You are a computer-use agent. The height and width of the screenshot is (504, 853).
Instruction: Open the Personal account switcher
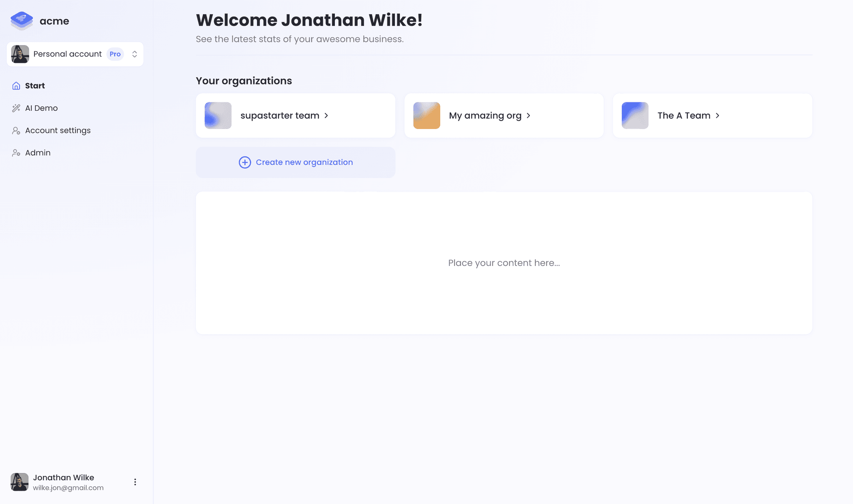134,54
